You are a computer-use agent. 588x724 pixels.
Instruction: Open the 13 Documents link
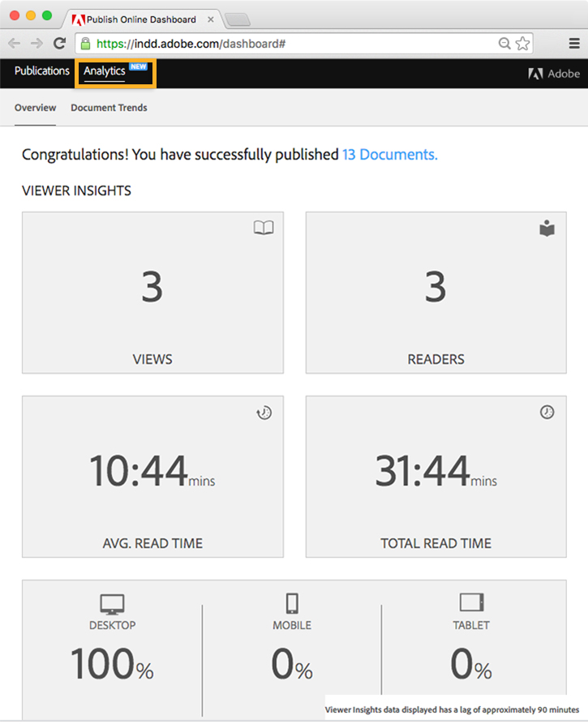[x=389, y=154]
